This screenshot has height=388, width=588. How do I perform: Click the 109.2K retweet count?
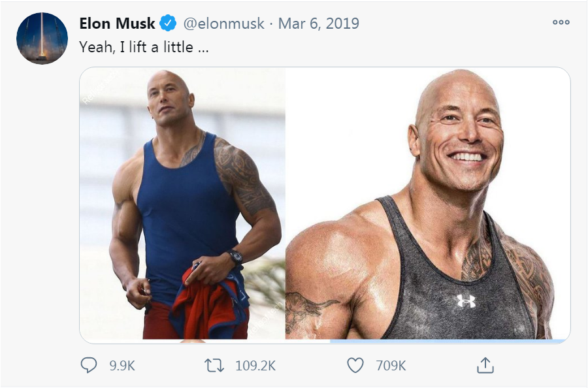(x=255, y=366)
